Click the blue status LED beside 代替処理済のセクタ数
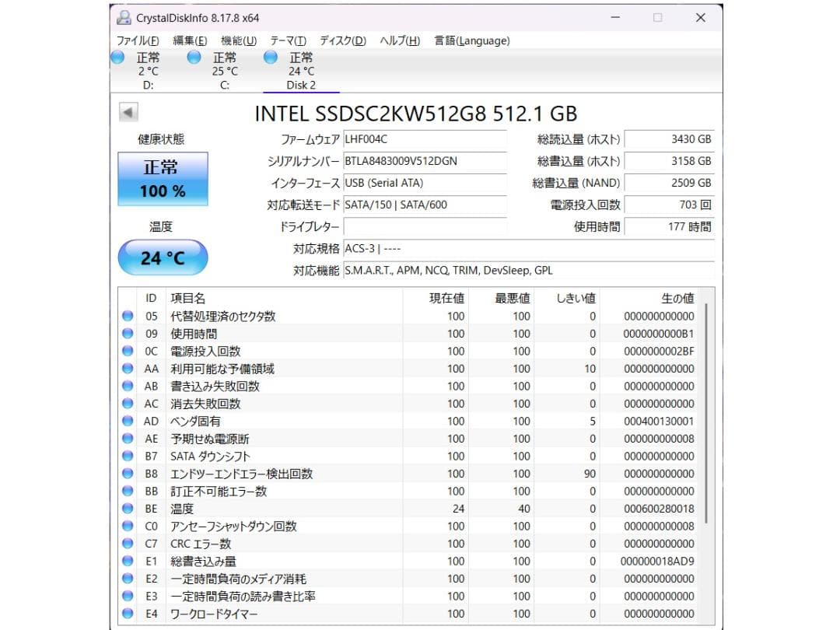Screen dimensions: 840x630 click(x=127, y=316)
